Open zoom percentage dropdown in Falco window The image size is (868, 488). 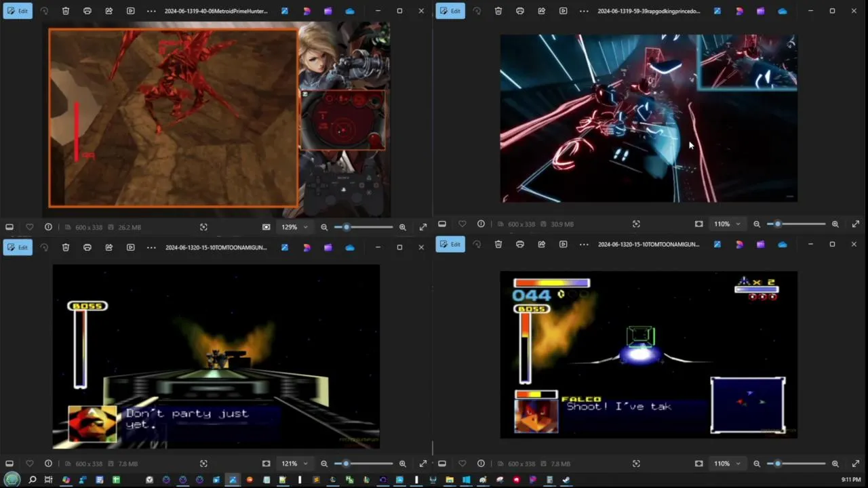point(727,464)
